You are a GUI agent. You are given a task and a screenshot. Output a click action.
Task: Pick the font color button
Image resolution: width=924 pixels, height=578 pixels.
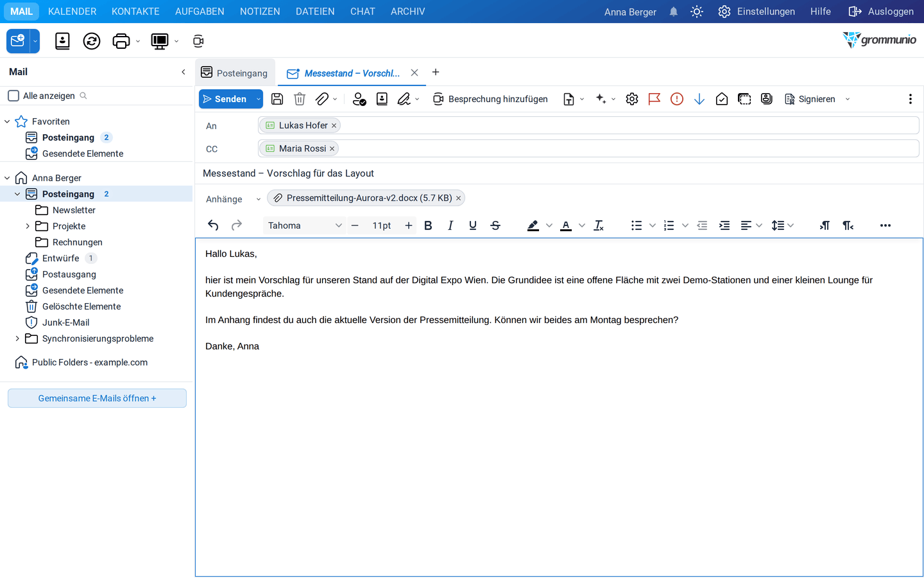click(566, 225)
